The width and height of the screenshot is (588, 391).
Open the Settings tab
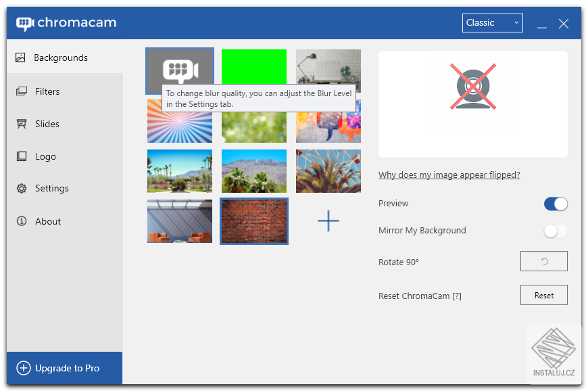[64, 188]
